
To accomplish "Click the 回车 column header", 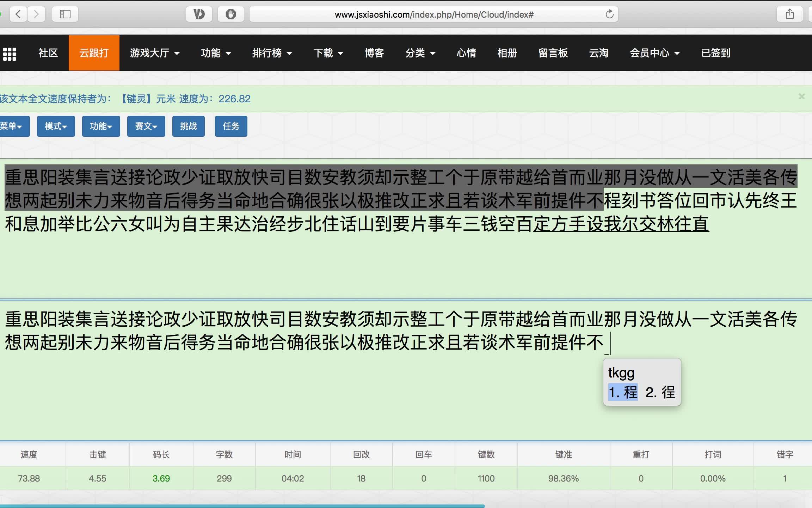I will coord(424,454).
